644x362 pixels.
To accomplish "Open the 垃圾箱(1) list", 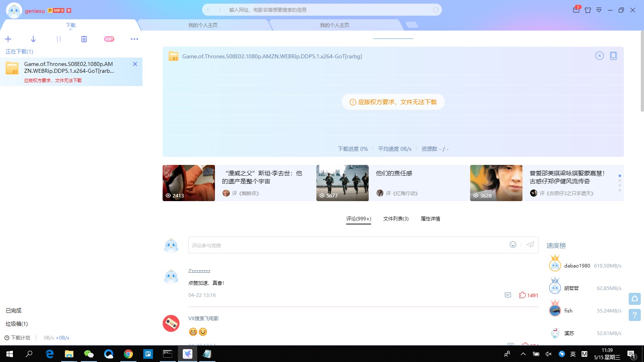I will (17, 324).
